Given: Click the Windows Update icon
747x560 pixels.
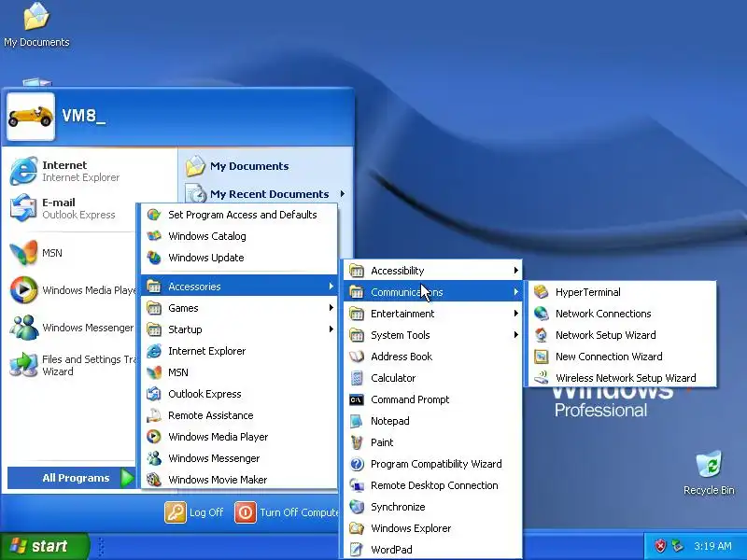Looking at the screenshot, I should coord(154,258).
